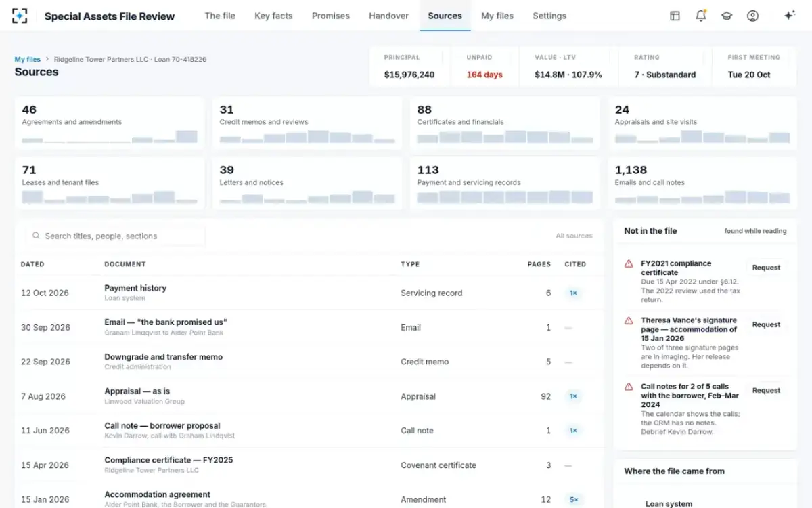This screenshot has height=508, width=812.
Task: Click warning icon beside Call notes for 2 of 5
Action: pyautogui.click(x=629, y=387)
